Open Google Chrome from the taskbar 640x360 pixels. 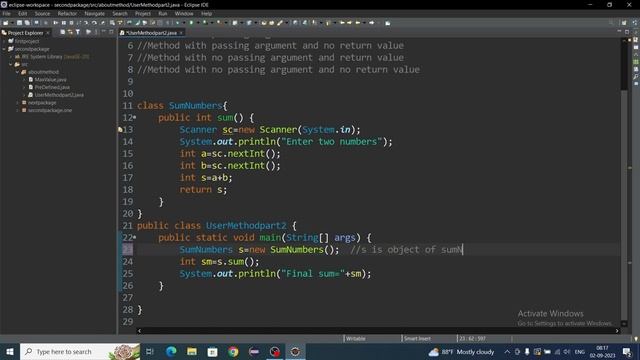[x=233, y=351]
